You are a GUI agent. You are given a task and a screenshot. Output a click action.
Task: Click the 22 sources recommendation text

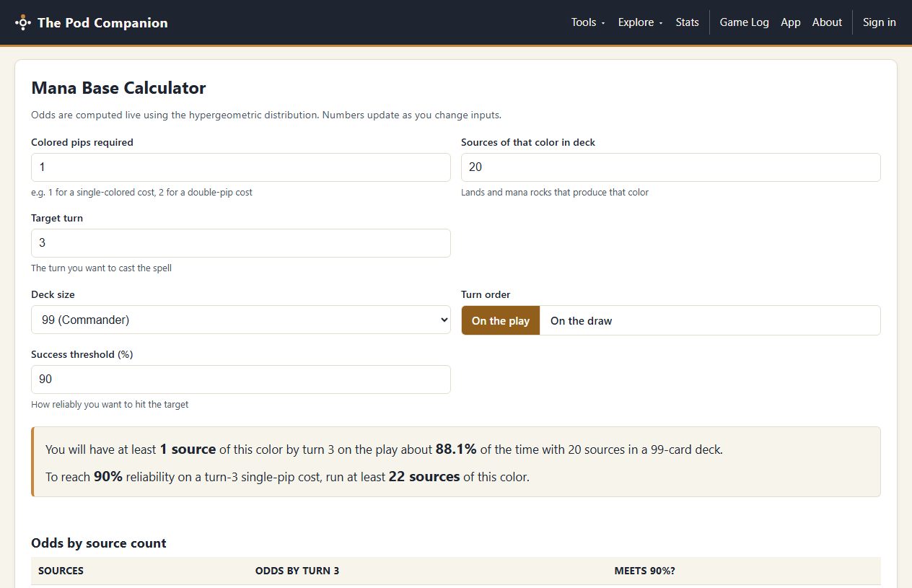(x=424, y=476)
